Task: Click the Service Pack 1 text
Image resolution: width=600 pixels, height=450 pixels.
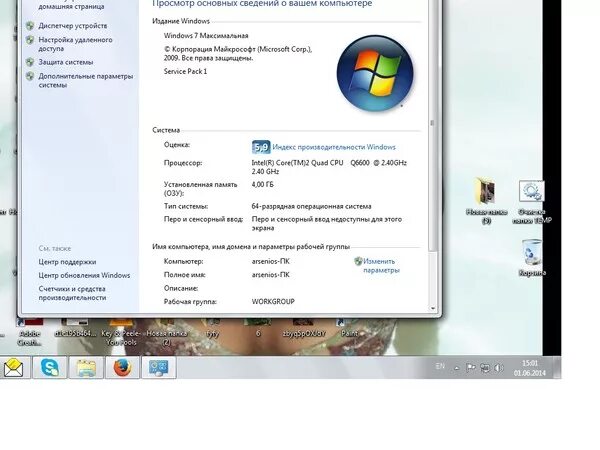Action: pyautogui.click(x=186, y=72)
